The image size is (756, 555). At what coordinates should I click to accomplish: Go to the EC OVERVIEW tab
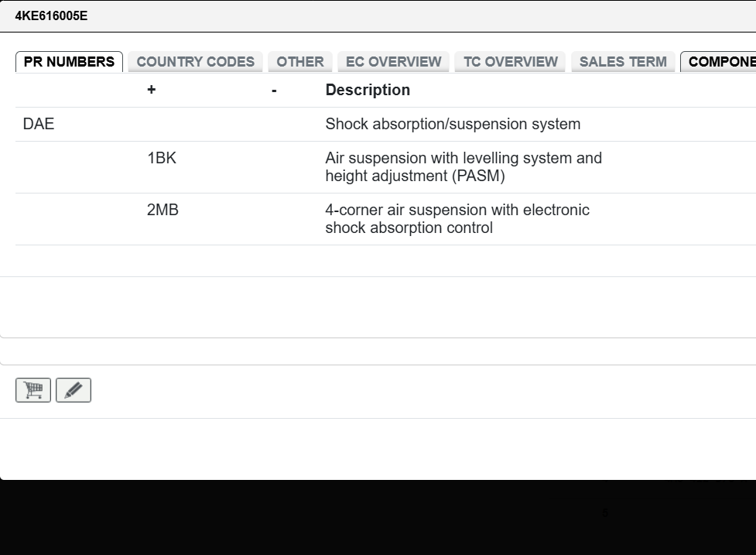point(393,62)
